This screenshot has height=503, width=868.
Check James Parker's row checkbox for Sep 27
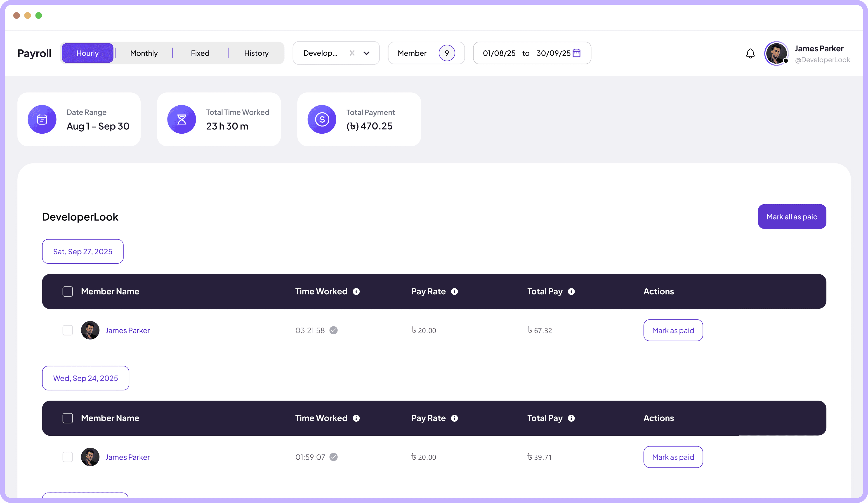click(x=68, y=330)
